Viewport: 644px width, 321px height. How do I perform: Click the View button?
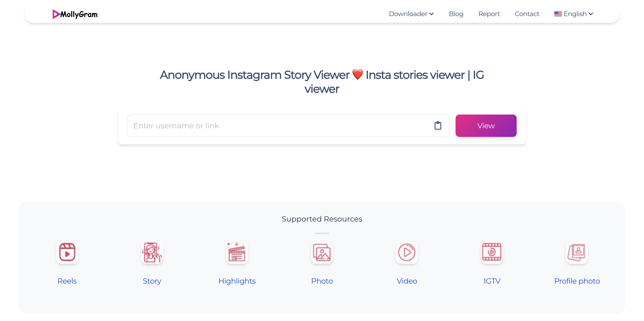pos(486,126)
